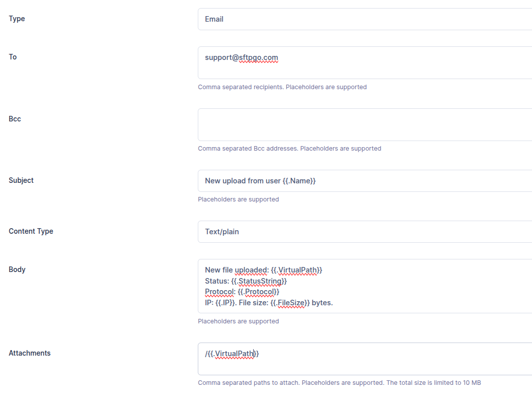
Task: Click the "Comma separated Bcc addresses" hint
Action: [289, 149]
